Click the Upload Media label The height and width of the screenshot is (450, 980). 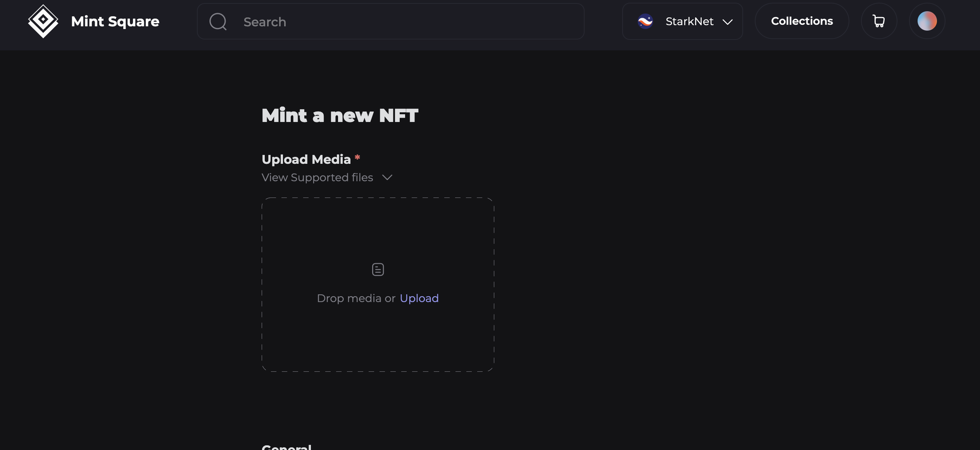[306, 159]
